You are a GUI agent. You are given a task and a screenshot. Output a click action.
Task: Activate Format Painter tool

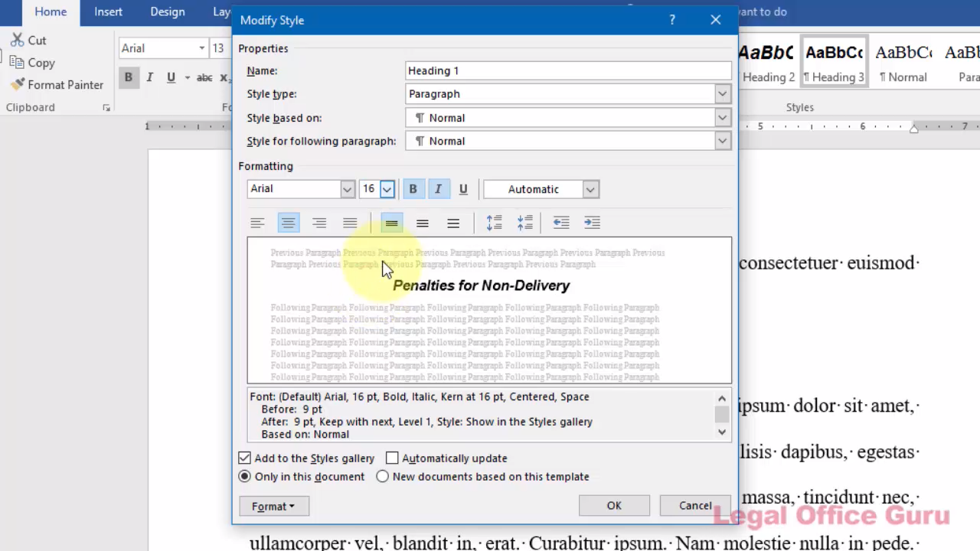[57, 85]
